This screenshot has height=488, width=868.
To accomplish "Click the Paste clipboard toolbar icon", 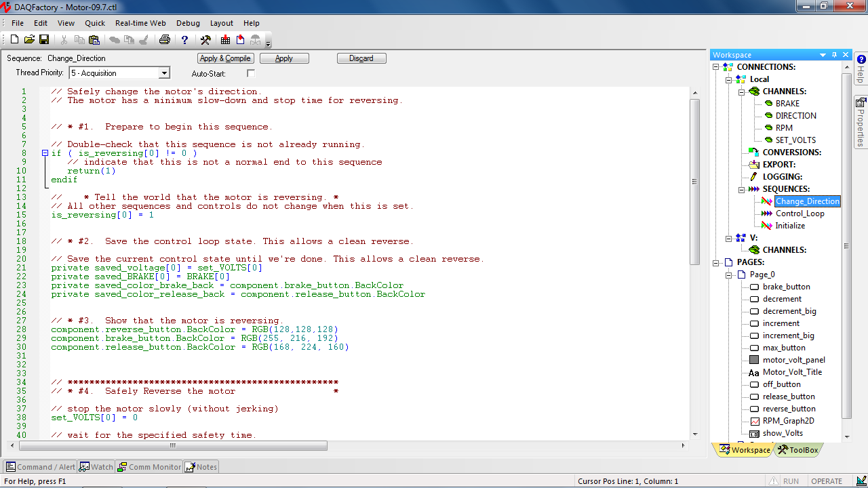I will coord(94,40).
